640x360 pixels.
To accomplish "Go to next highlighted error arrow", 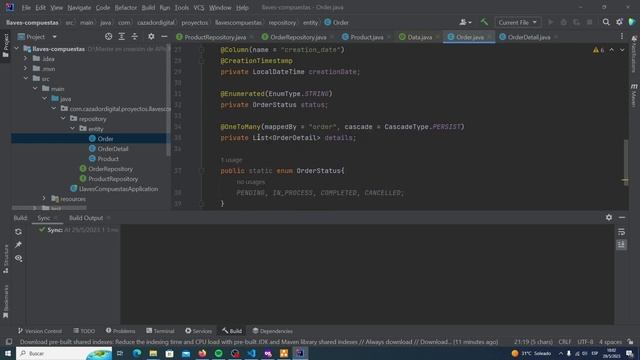I will pos(622,50).
